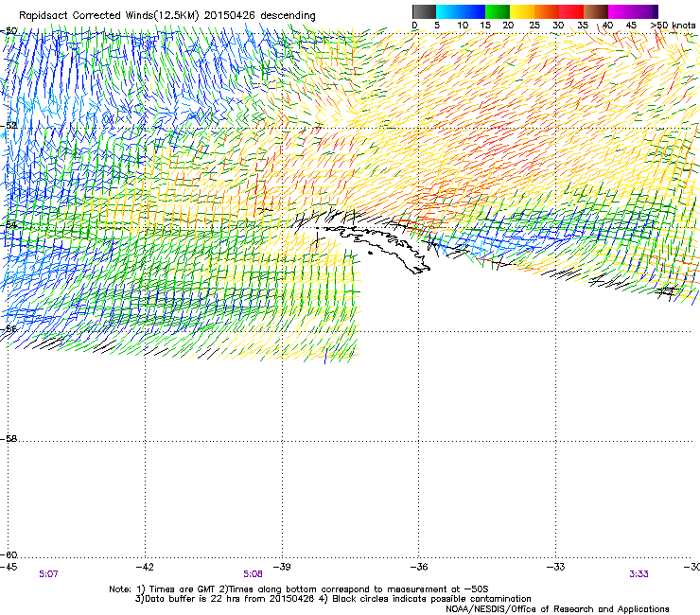Viewport: 700px width, 615px height.
Task: Click the '-42' longitude axis label
Action: pos(145,567)
